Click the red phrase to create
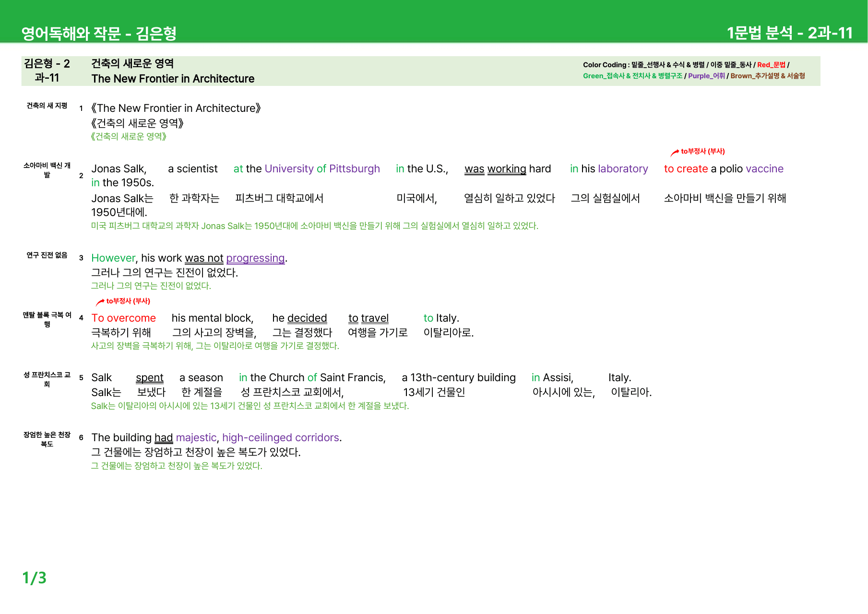 (686, 169)
